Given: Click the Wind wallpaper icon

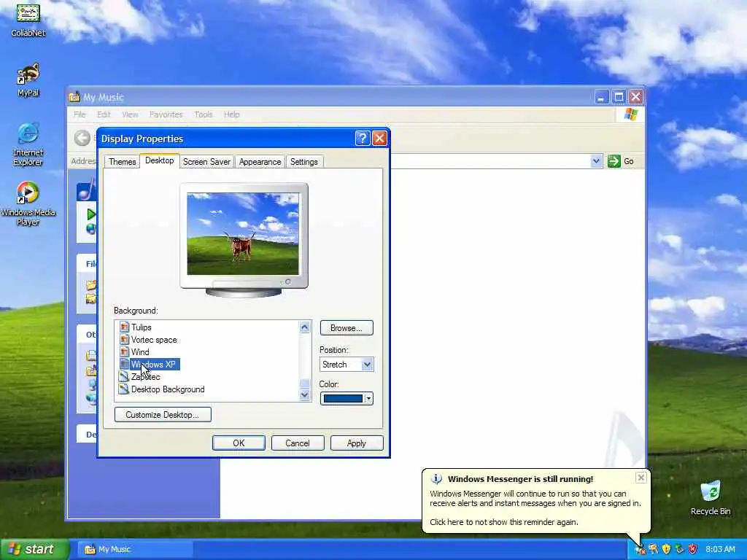Looking at the screenshot, I should 124,352.
